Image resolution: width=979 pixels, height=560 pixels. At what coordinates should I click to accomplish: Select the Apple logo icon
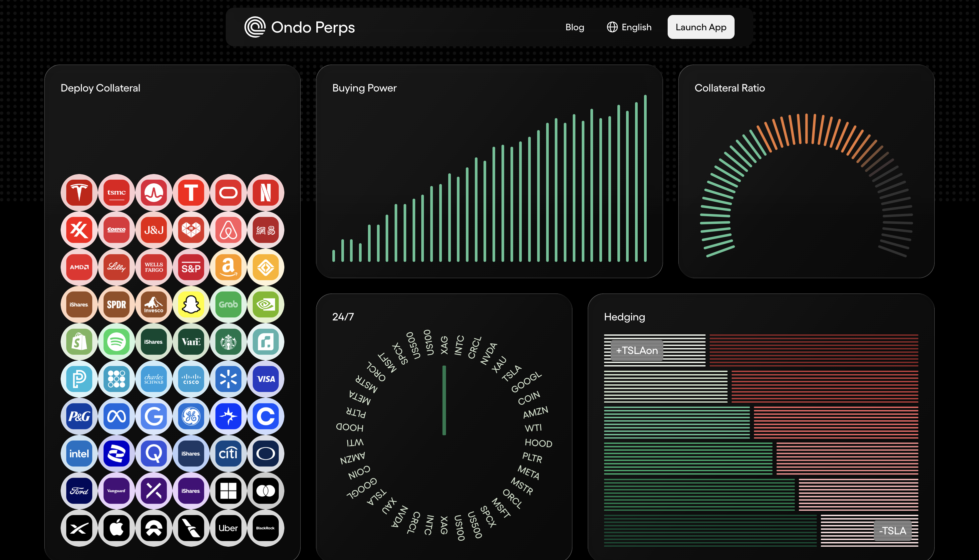[x=116, y=528]
